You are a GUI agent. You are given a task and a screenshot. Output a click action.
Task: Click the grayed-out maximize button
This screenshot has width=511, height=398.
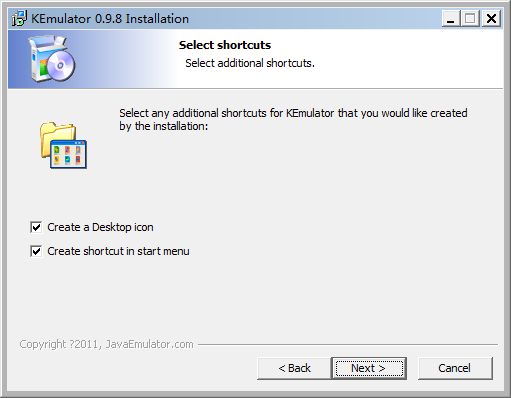point(470,18)
